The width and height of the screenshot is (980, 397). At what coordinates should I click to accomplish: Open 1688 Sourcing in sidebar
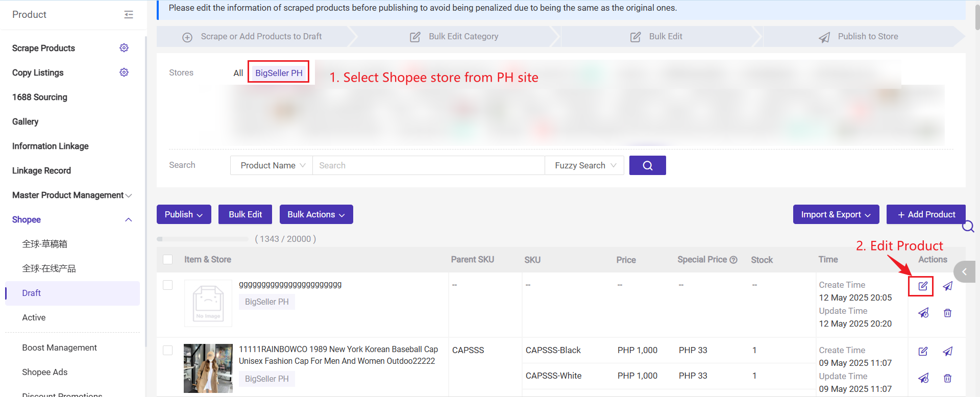pyautogui.click(x=40, y=97)
